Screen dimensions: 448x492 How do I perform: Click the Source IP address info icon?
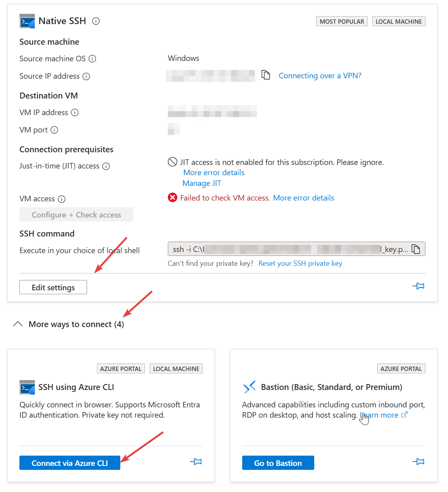point(86,76)
